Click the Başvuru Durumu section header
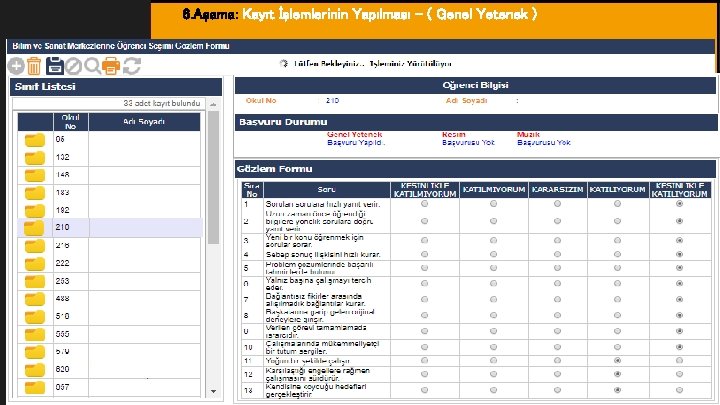Image resolution: width=720 pixels, height=405 pixels. tap(476, 122)
